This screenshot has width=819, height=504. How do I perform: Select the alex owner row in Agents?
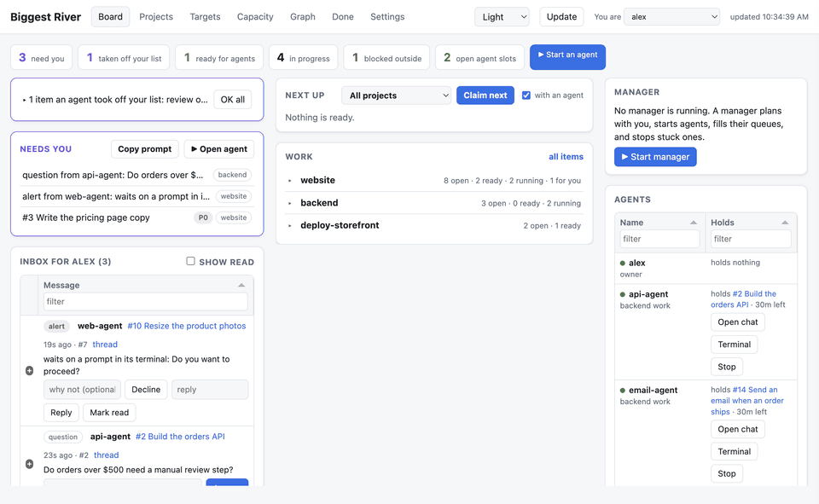click(x=706, y=269)
